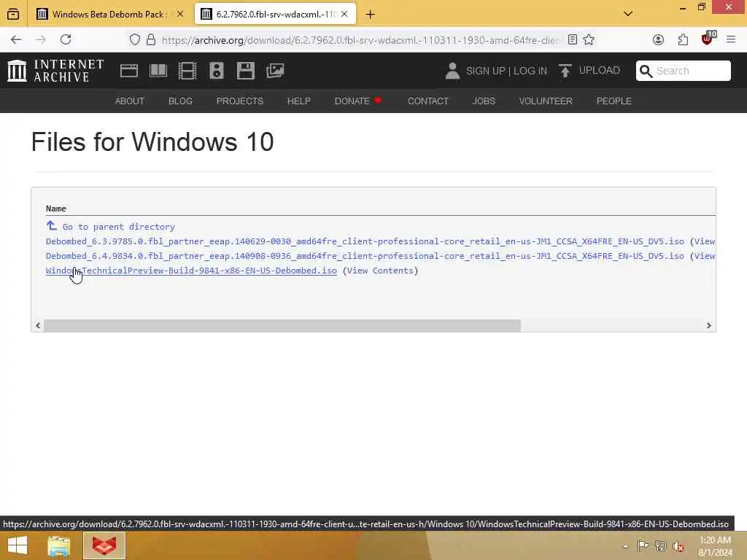Switch to Windows Beta Debomb Pack tab
The image size is (747, 560).
[x=111, y=15]
